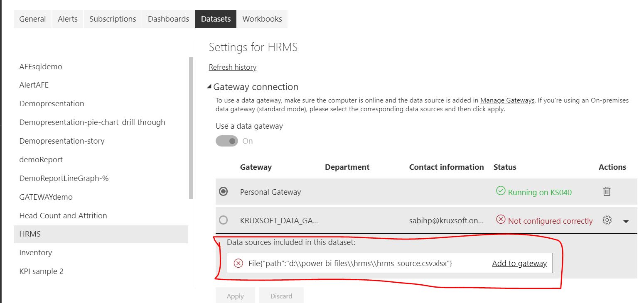Open the Dashboards tab
The image size is (644, 303).
pos(168,19)
